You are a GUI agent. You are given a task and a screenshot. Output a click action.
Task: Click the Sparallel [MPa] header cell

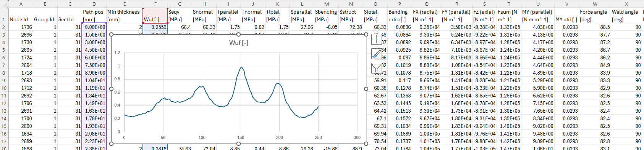tap(302, 16)
